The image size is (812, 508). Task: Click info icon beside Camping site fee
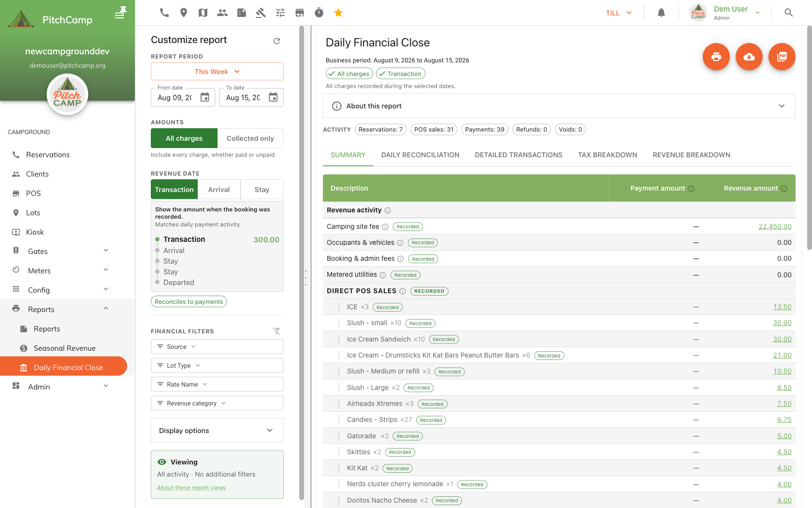tap(385, 227)
